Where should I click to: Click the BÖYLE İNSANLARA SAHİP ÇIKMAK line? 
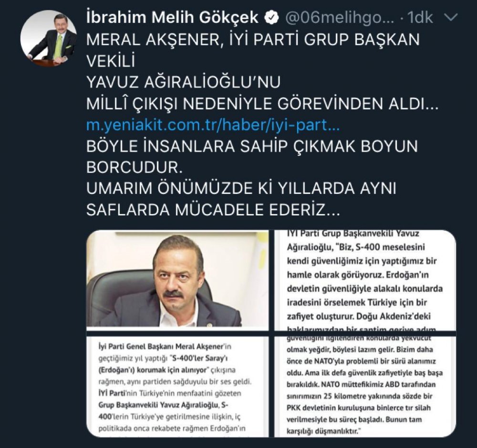click(252, 146)
